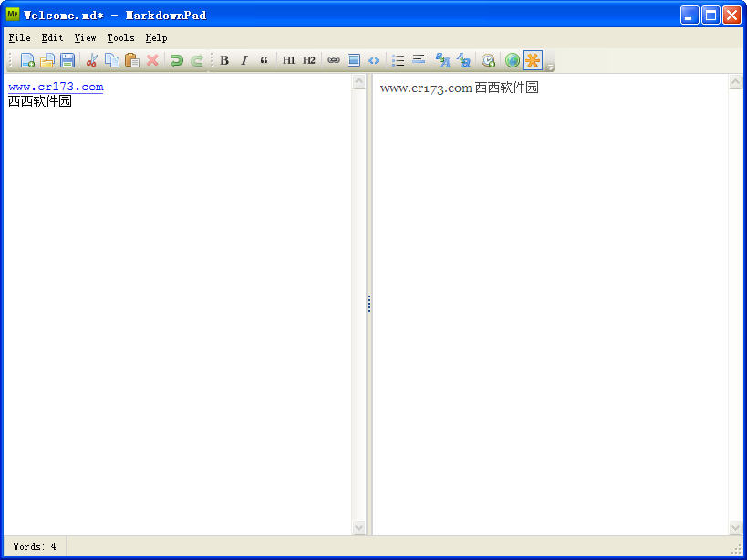
Task: Create a new document with toolbar icon
Action: 27,60
